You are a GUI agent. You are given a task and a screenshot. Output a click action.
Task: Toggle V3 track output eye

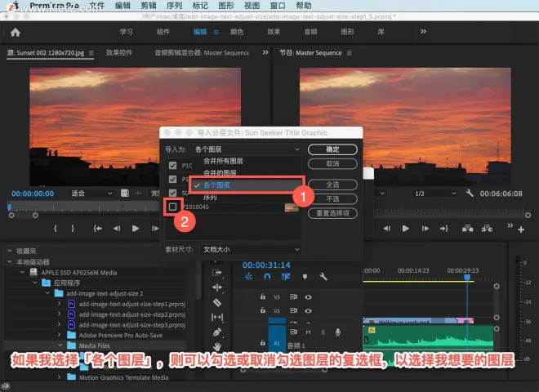pyautogui.click(x=309, y=297)
